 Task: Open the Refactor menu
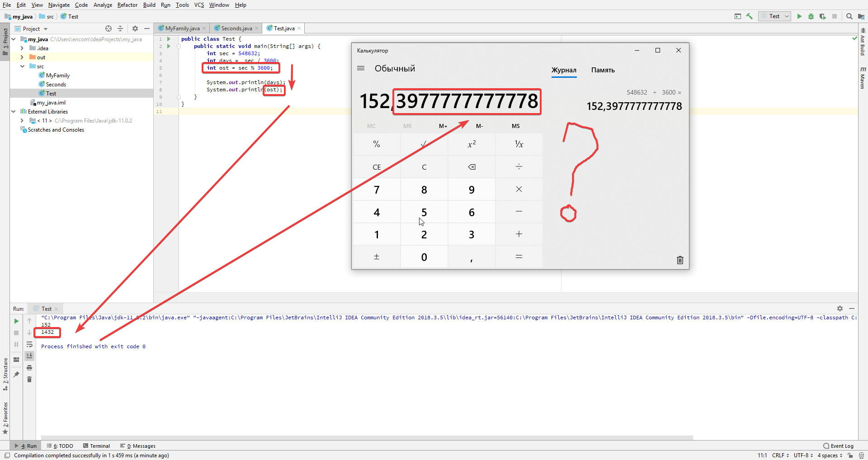coord(127,5)
